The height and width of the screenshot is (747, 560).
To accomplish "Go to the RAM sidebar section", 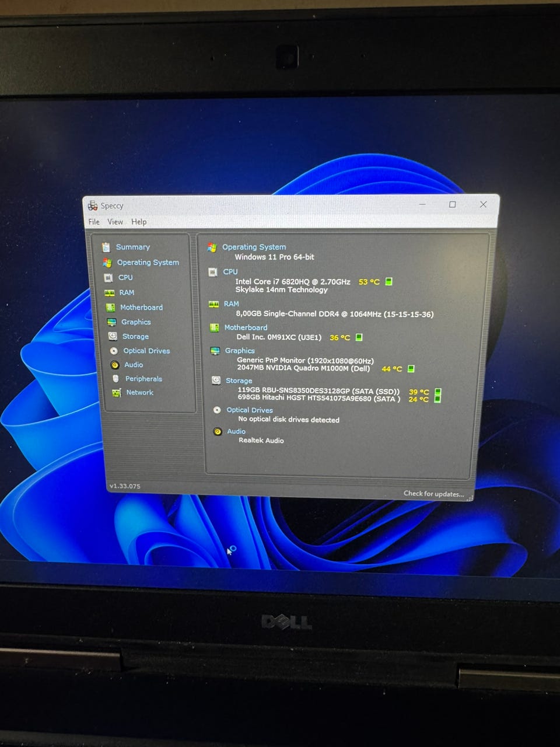I will coord(127,292).
